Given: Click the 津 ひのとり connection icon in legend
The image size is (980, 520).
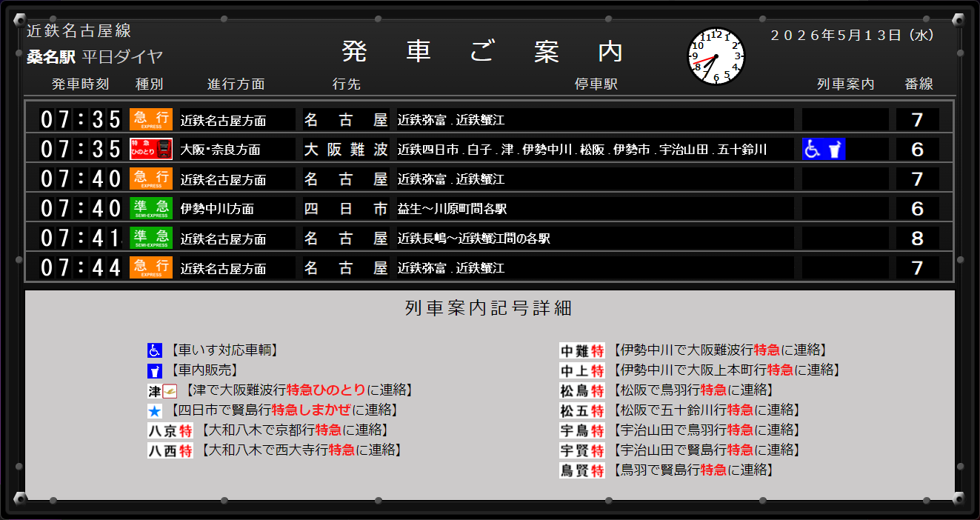Looking at the screenshot, I should coord(162,390).
